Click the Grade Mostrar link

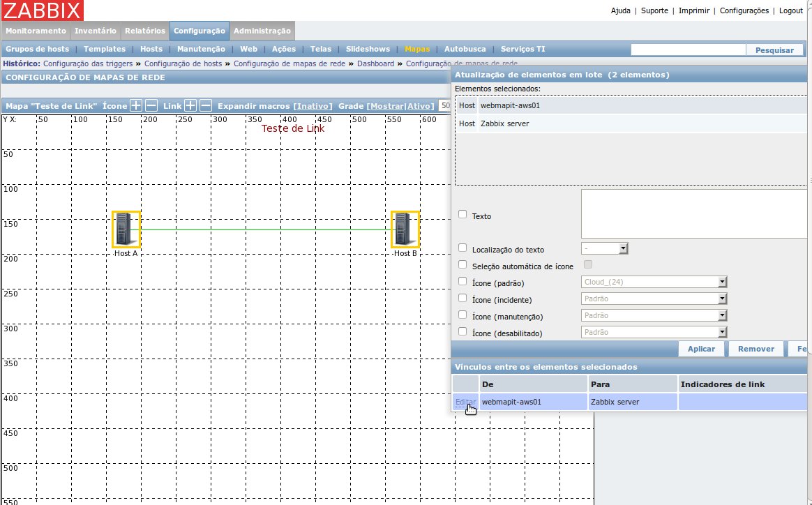coord(387,105)
